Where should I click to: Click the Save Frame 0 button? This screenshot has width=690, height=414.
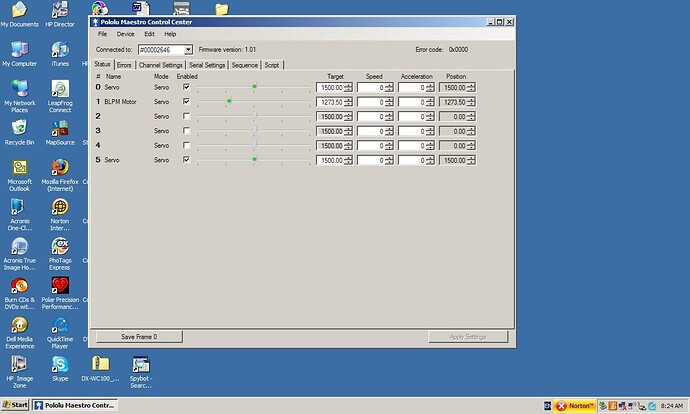[x=139, y=337]
